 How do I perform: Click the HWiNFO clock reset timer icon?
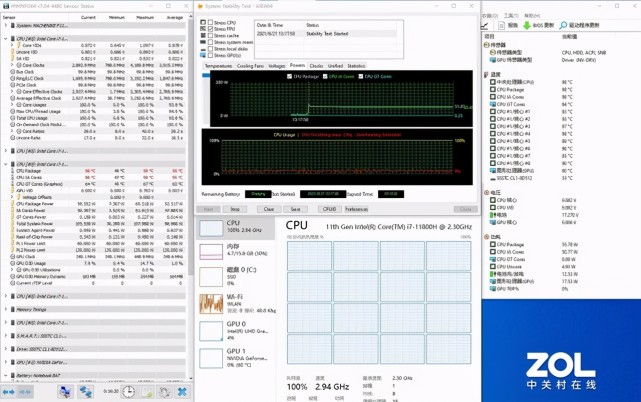128,392
